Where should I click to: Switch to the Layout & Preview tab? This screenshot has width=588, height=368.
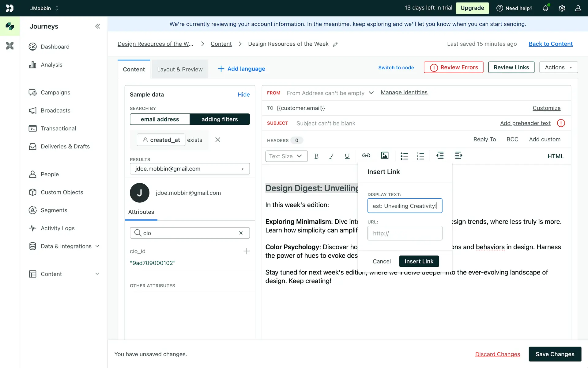click(x=180, y=69)
